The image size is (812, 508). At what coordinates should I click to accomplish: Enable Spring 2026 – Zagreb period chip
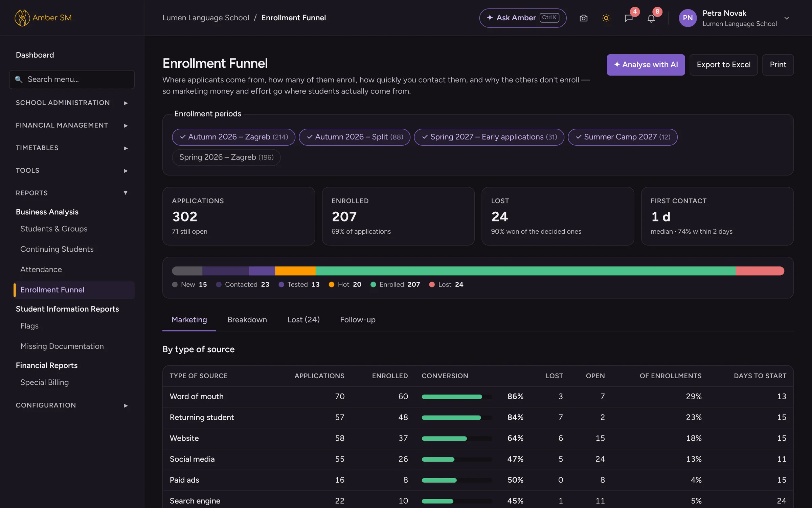point(226,157)
